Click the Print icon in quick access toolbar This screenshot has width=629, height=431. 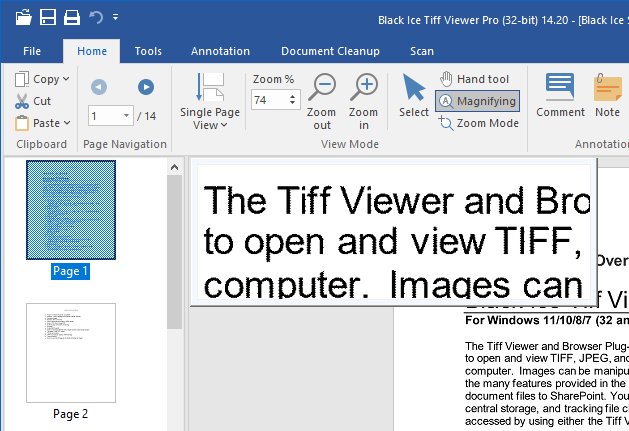tap(72, 17)
